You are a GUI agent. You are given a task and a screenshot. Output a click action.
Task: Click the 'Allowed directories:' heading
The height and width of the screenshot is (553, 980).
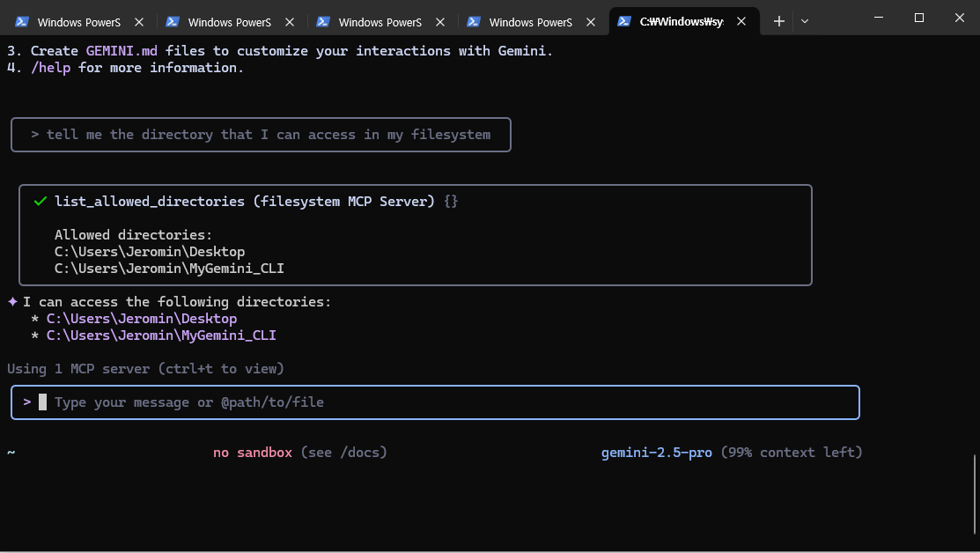pyautogui.click(x=133, y=235)
